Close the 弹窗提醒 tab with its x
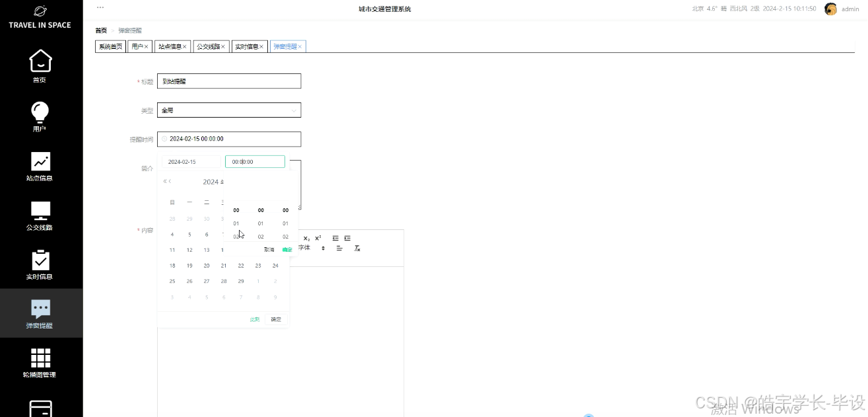 (300, 47)
